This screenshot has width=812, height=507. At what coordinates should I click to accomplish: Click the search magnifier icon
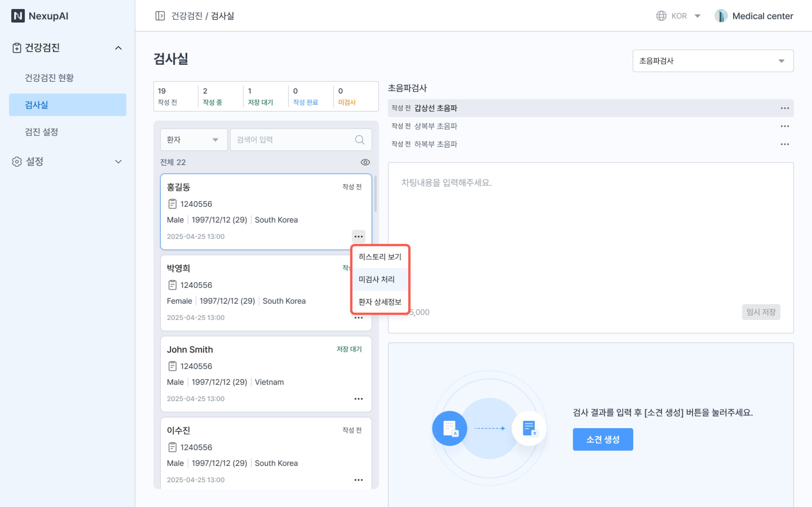pyautogui.click(x=359, y=139)
